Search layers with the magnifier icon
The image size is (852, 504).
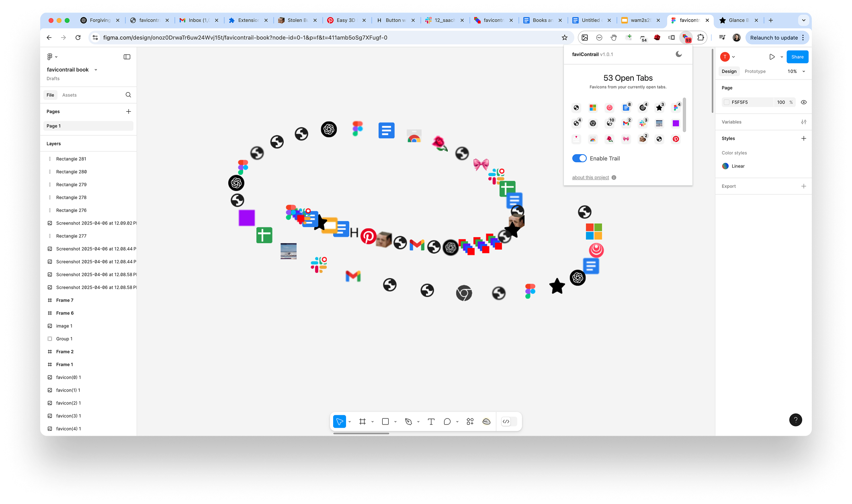point(128,95)
